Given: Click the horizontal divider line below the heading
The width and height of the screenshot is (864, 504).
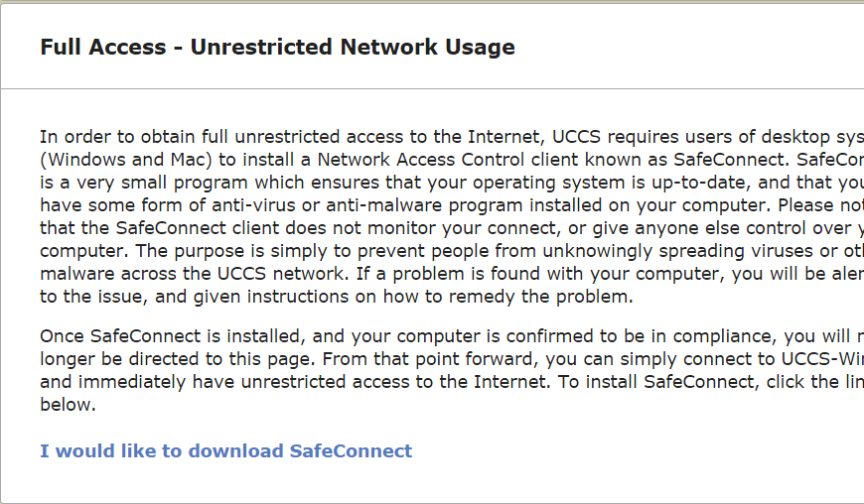Looking at the screenshot, I should [432, 88].
